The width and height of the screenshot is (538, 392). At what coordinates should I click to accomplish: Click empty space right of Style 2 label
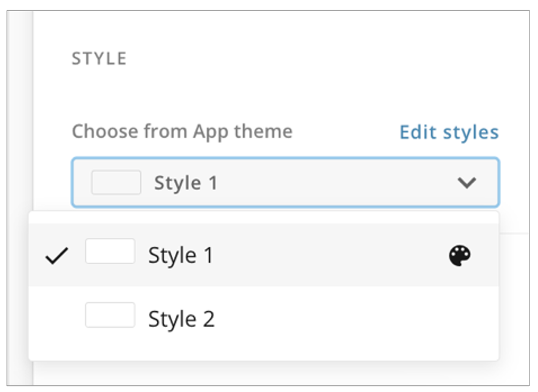click(x=352, y=319)
